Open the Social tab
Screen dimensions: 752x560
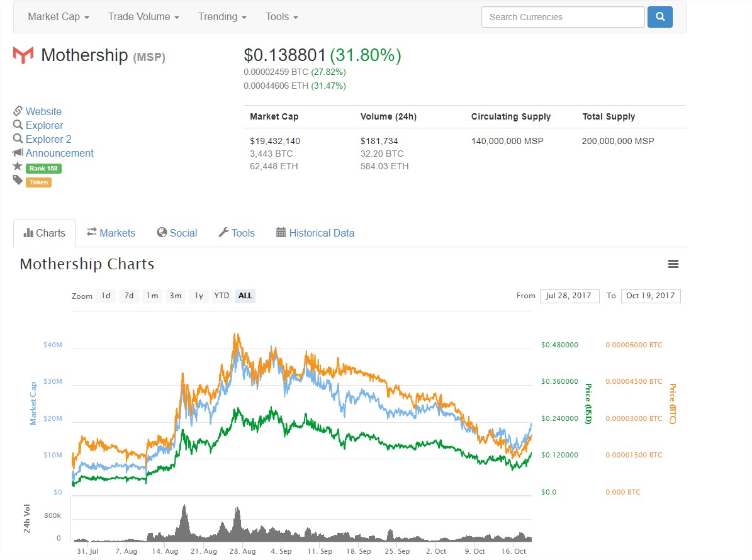[x=177, y=233]
